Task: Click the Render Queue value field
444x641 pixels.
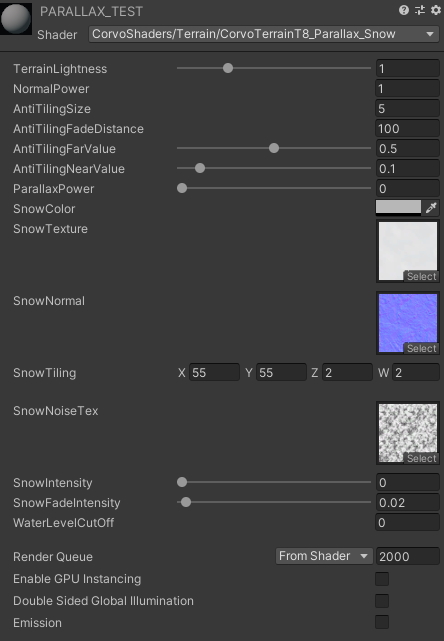Action: [x=408, y=556]
